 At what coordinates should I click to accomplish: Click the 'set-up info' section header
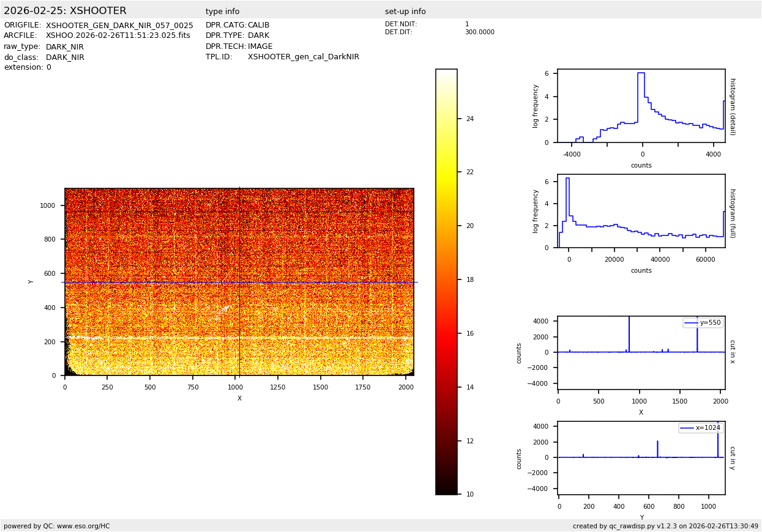coord(405,12)
